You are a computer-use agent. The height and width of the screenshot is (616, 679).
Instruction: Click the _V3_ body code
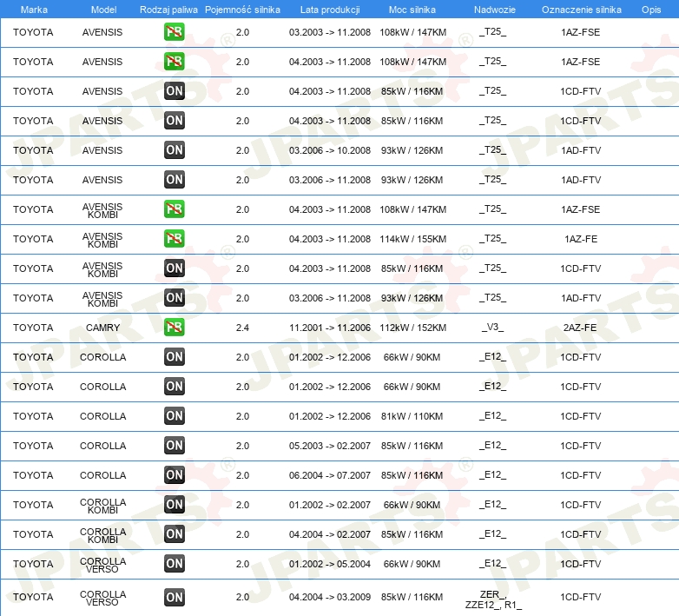492,327
